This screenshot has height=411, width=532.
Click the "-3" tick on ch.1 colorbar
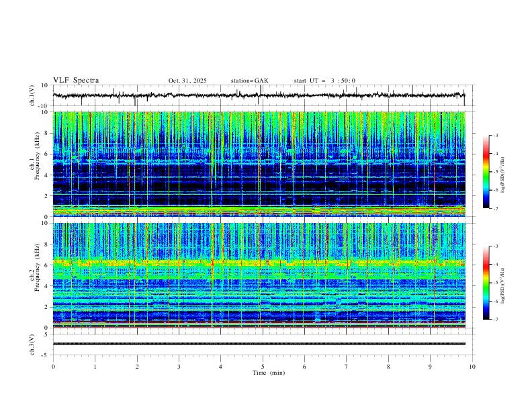[496, 135]
